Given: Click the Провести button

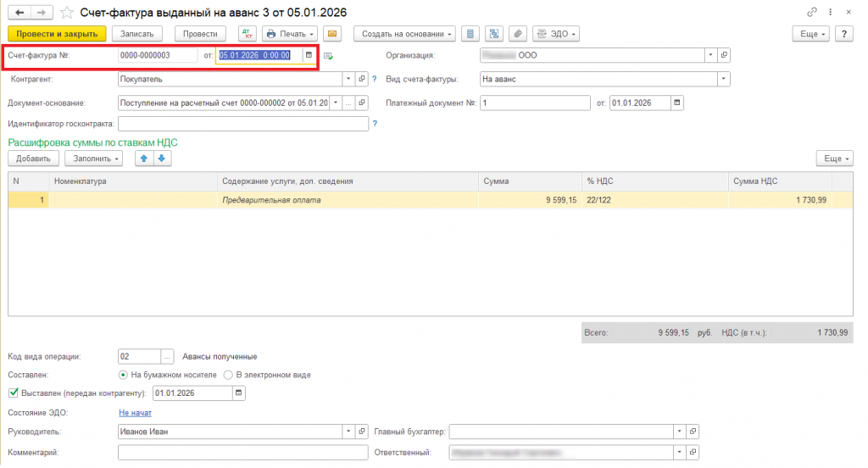Looking at the screenshot, I should tap(200, 34).
